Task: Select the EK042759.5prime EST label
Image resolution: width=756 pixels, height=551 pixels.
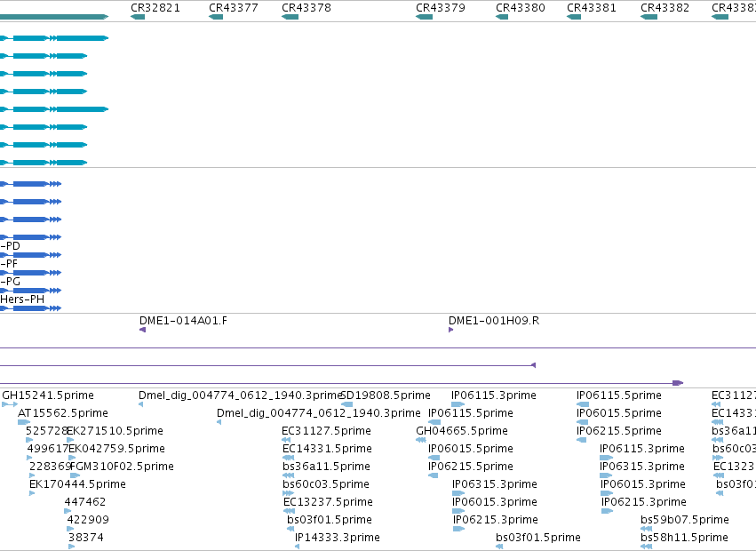Action: (116, 449)
